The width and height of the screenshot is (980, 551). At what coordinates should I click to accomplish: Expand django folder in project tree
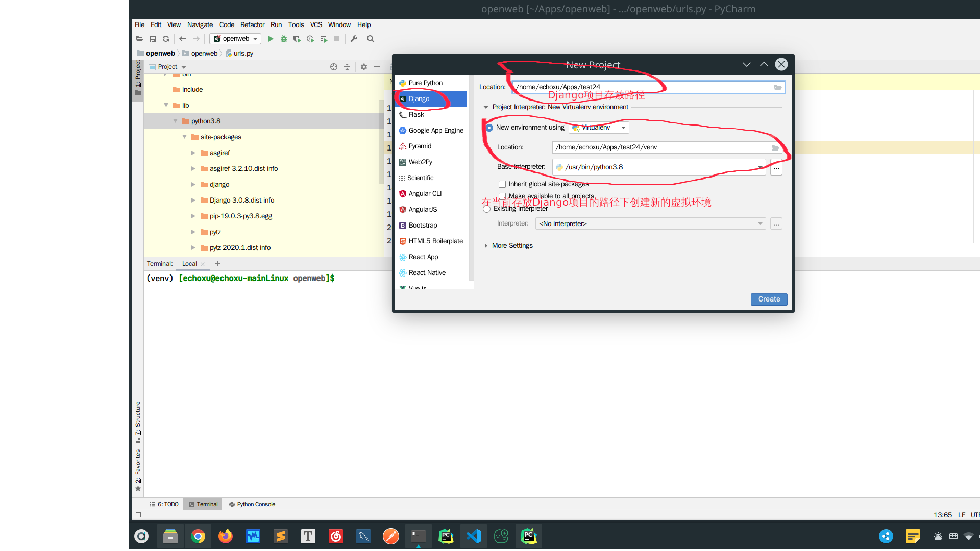point(194,184)
